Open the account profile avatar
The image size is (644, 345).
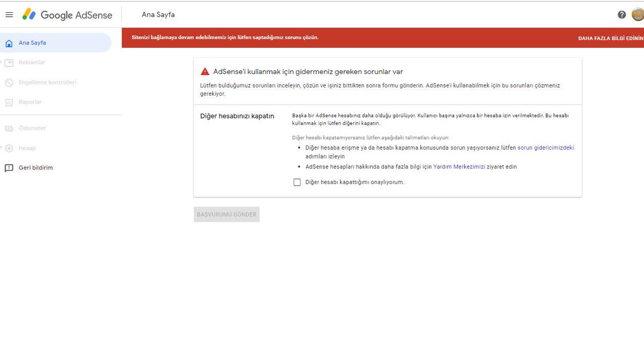click(638, 14)
